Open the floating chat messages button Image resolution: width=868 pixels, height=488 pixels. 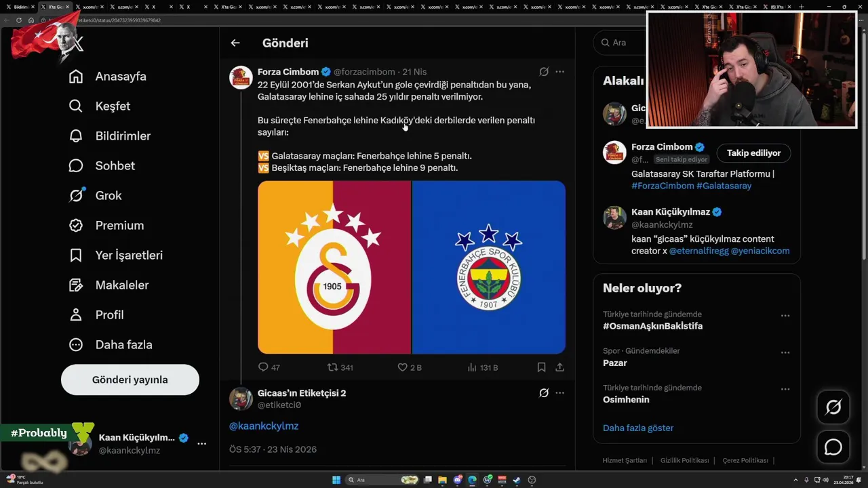833,447
